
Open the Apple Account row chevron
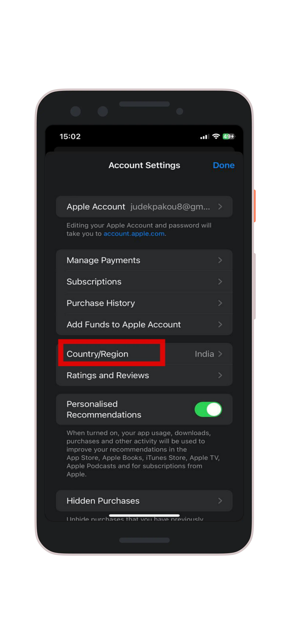coord(220,207)
